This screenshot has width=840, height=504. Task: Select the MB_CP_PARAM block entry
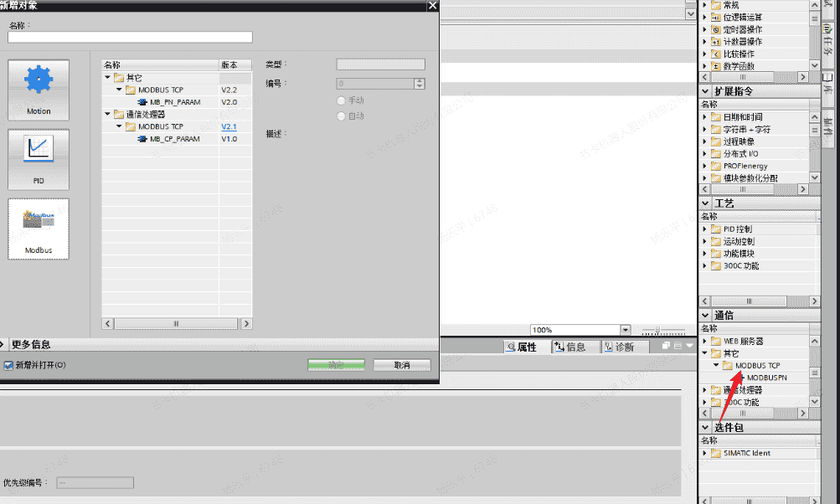pyautogui.click(x=174, y=139)
